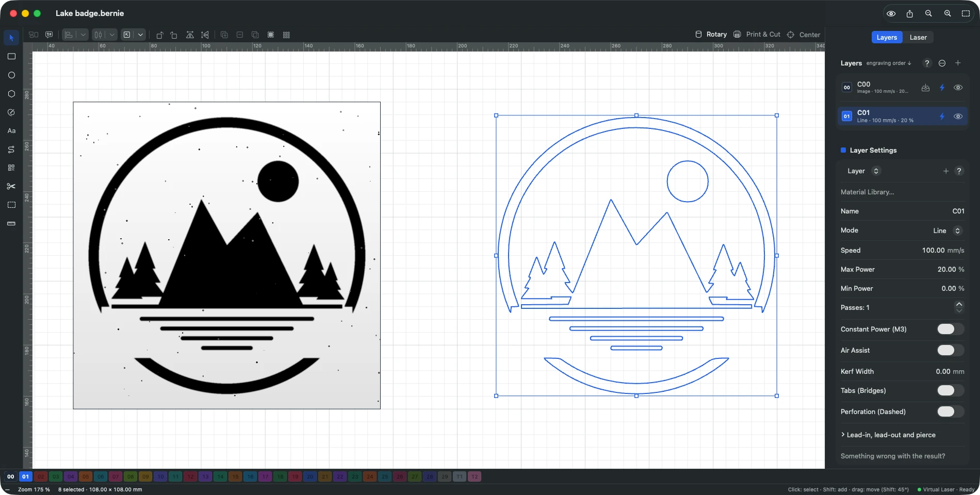Image resolution: width=980 pixels, height=495 pixels.
Task: Add a new layer with plus icon
Action: click(958, 63)
